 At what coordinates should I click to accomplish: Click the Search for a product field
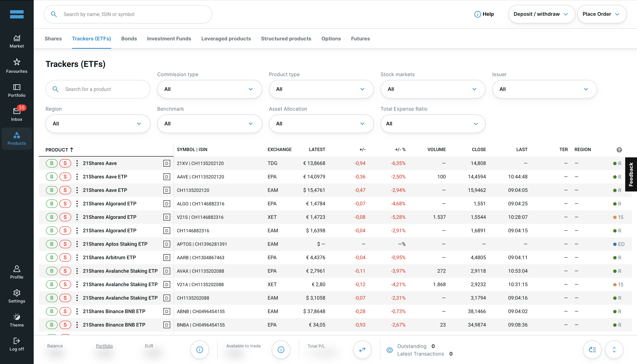click(x=98, y=89)
